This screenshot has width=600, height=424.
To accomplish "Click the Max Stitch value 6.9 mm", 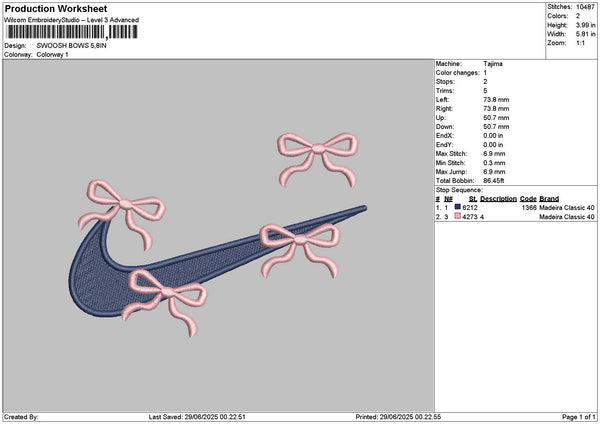I will click(494, 154).
